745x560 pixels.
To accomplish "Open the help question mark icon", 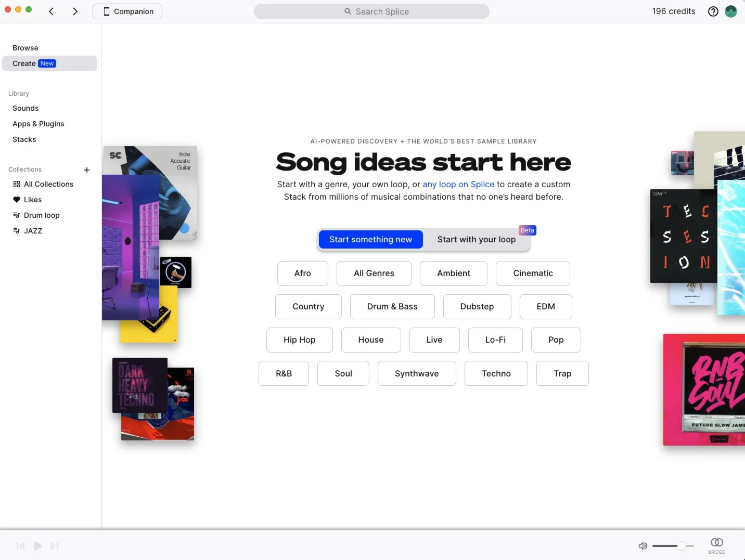I will [713, 11].
